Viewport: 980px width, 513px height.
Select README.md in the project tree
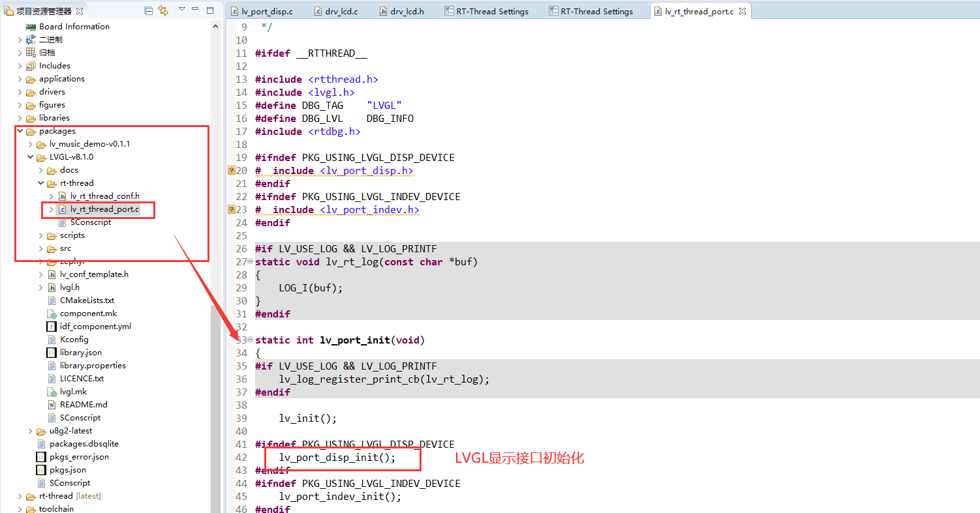[x=83, y=405]
